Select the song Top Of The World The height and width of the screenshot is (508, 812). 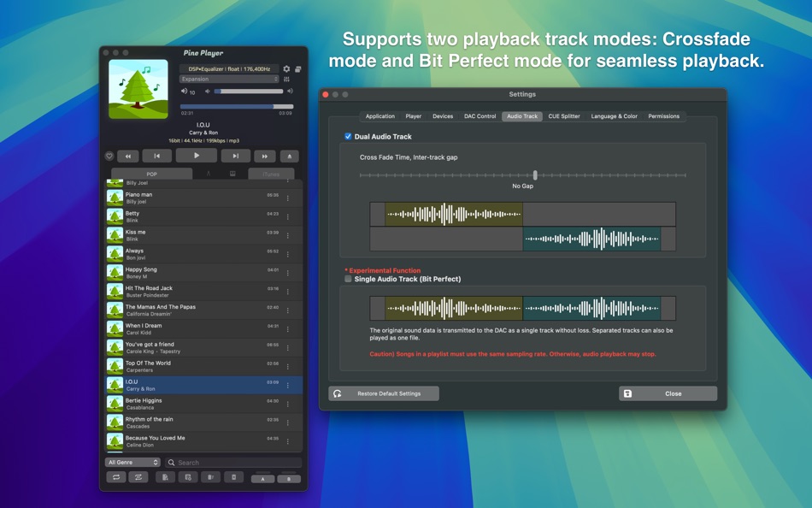tap(204, 367)
